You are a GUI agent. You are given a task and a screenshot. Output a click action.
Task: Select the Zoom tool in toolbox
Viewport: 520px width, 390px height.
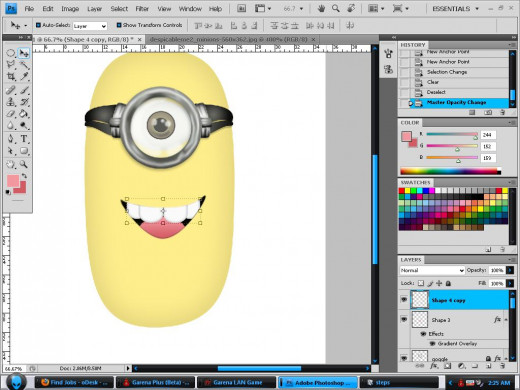(24, 164)
